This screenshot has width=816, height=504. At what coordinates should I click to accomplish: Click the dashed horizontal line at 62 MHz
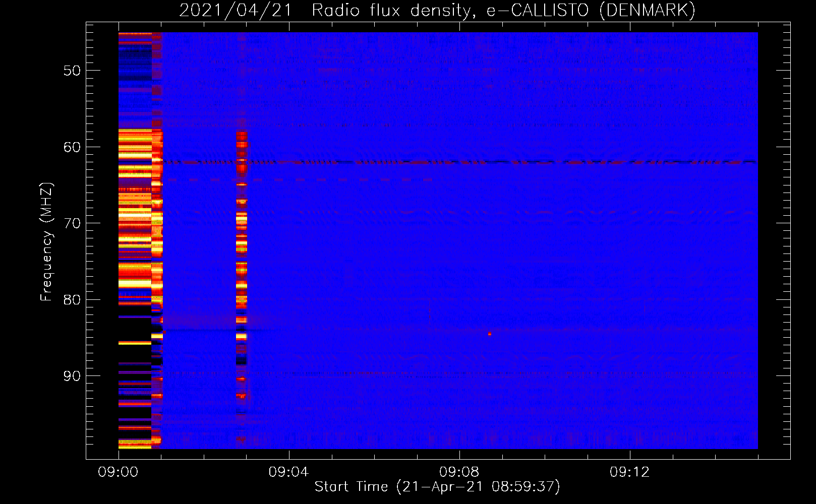click(x=459, y=162)
